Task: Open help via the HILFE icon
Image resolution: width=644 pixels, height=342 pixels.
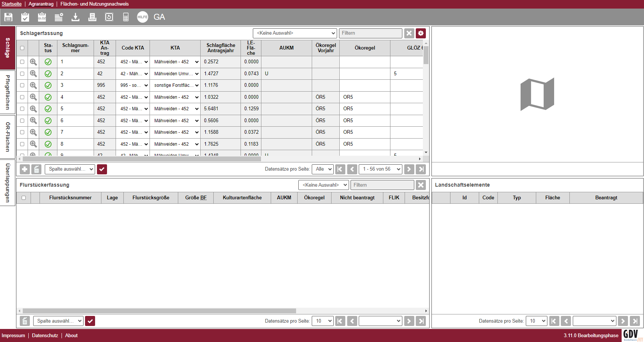Action: click(142, 17)
